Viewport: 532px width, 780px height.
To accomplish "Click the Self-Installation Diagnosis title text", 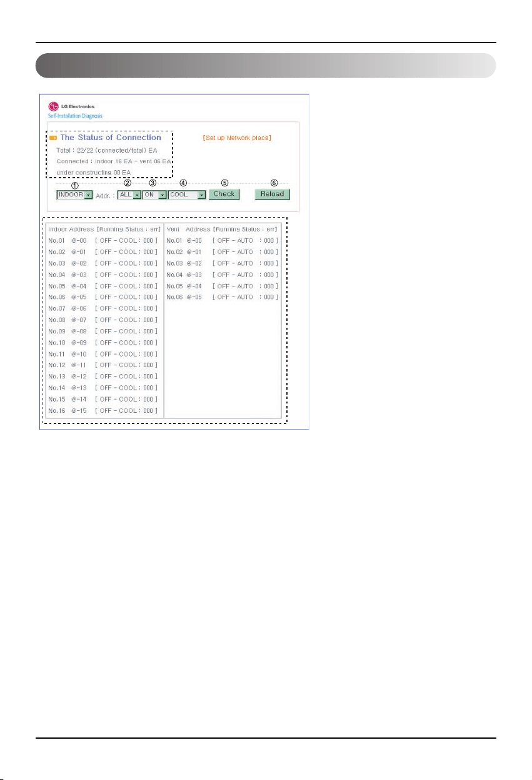I will pos(75,116).
